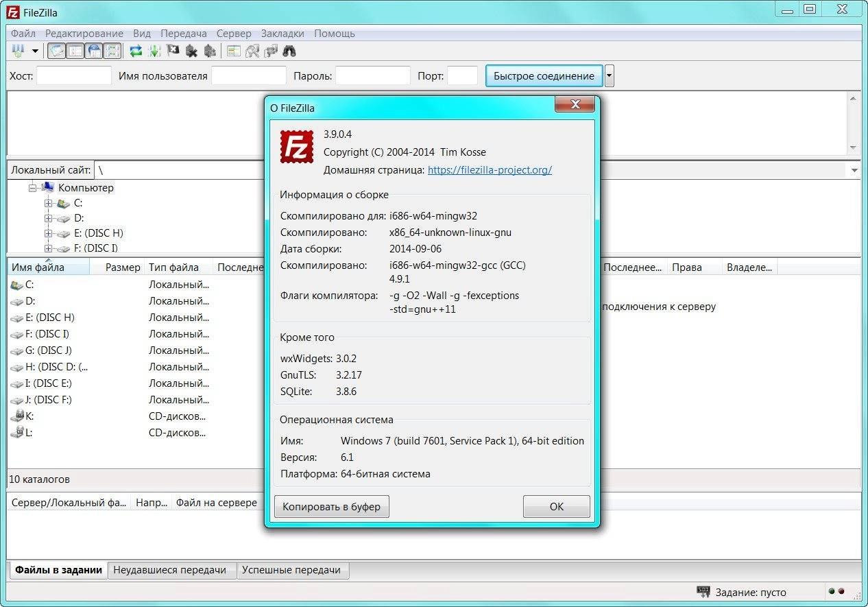Image resolution: width=868 pixels, height=607 pixels.
Task: Expand the F: (DISC I) tree node
Action: point(48,248)
